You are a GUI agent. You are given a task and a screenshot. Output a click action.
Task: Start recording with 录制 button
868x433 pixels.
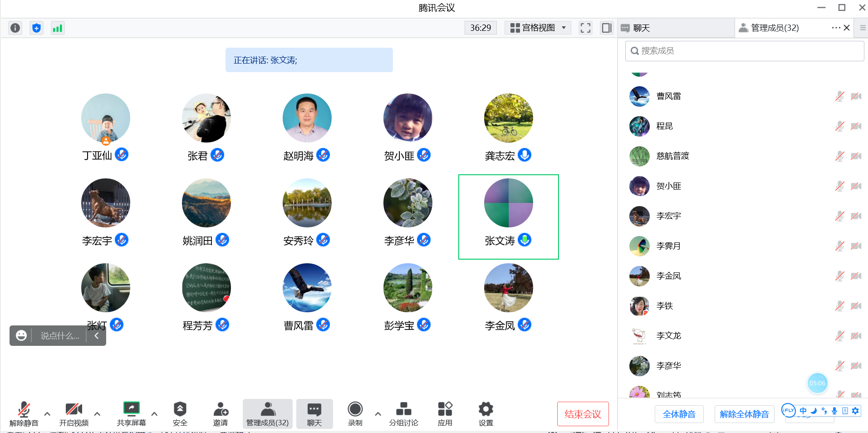pos(355,413)
